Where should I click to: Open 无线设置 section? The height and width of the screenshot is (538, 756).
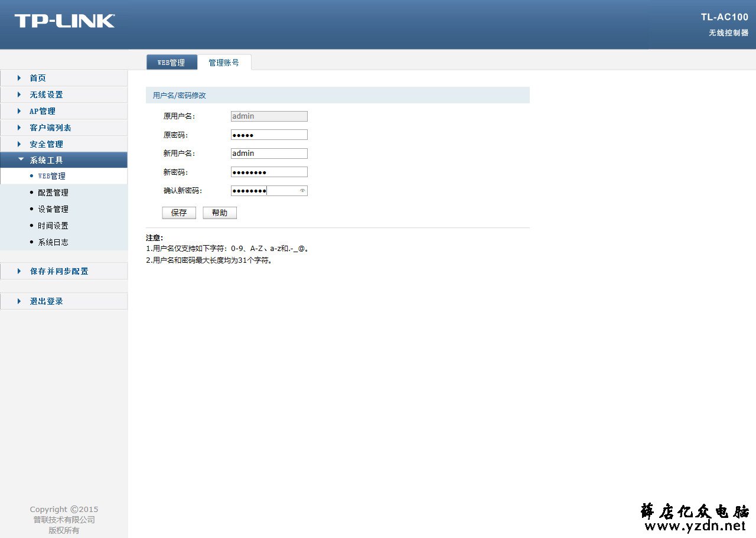tap(64, 94)
